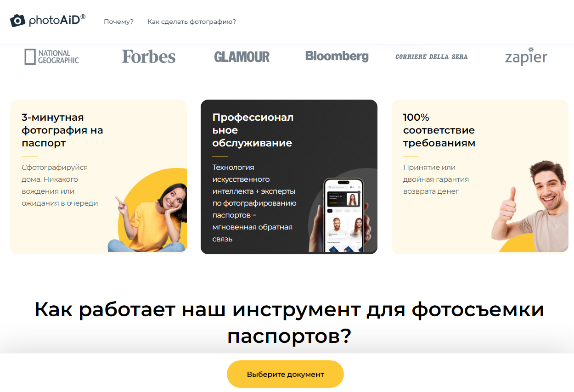Image resolution: width=574 pixels, height=392 pixels.
Task: Click the Zapier logo
Action: 526,56
